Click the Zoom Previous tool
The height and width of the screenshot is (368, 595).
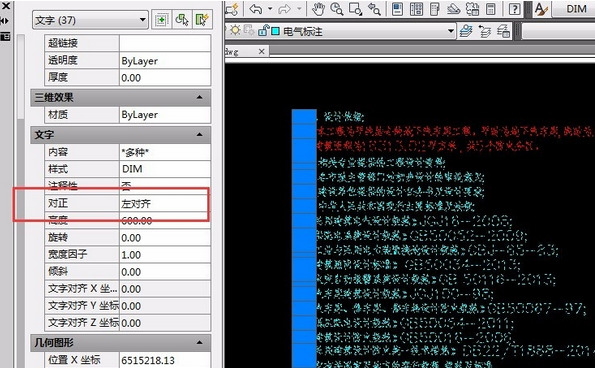[x=374, y=9]
